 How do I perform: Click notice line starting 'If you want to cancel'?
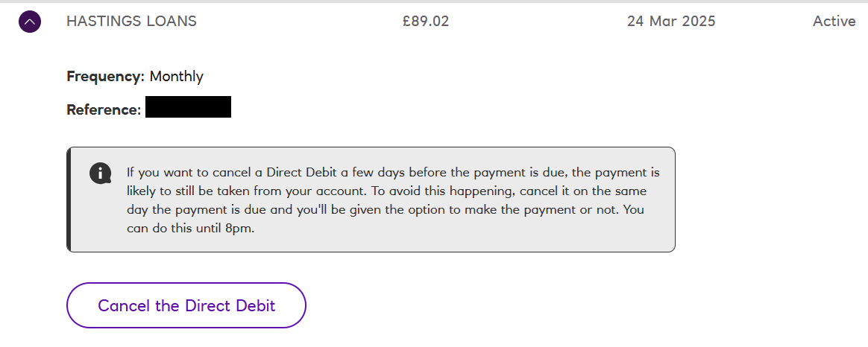point(393,173)
